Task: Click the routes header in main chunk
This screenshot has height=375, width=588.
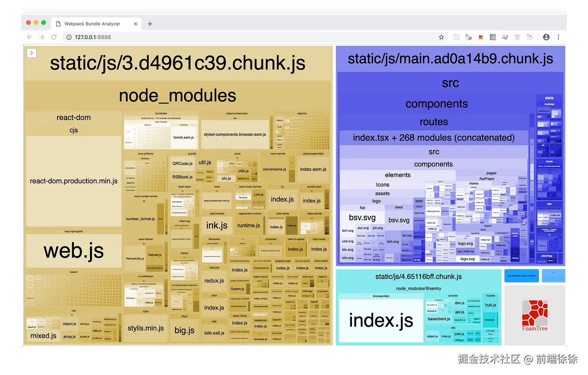Action: 434,122
